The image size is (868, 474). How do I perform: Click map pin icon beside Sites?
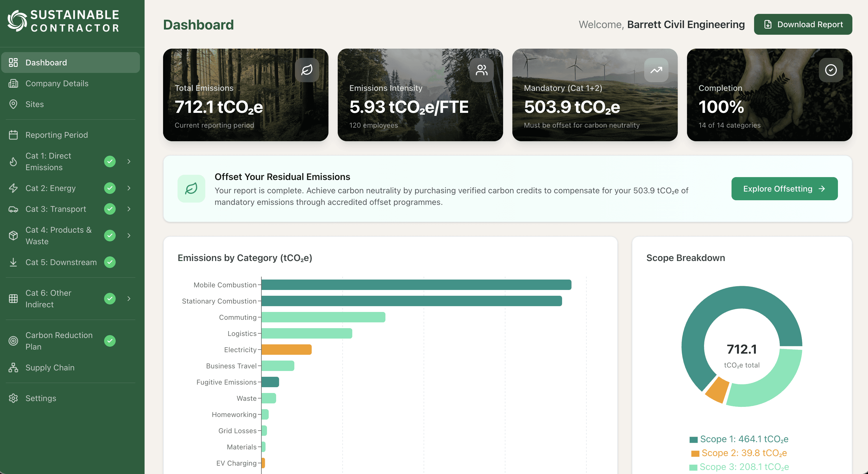(x=13, y=104)
